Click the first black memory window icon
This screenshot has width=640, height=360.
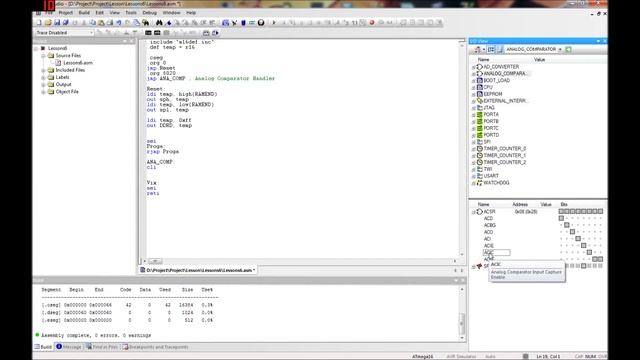tap(148, 33)
